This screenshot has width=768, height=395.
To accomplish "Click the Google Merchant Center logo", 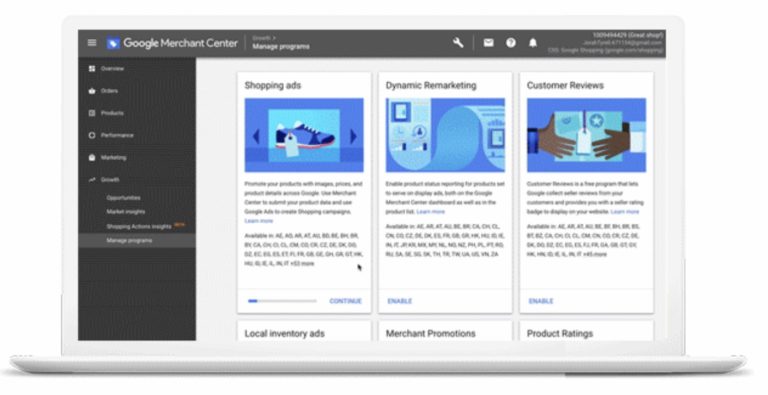I will point(172,43).
